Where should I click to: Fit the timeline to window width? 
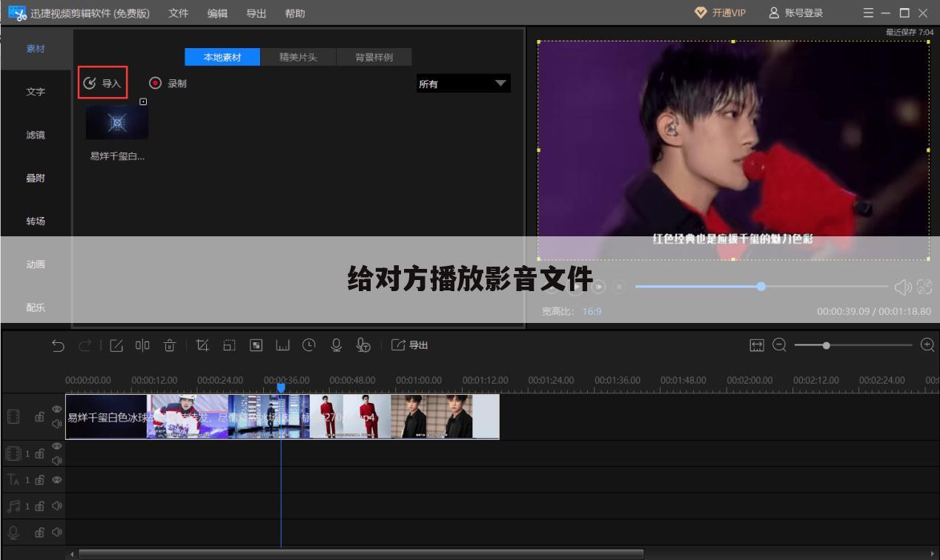(x=757, y=345)
